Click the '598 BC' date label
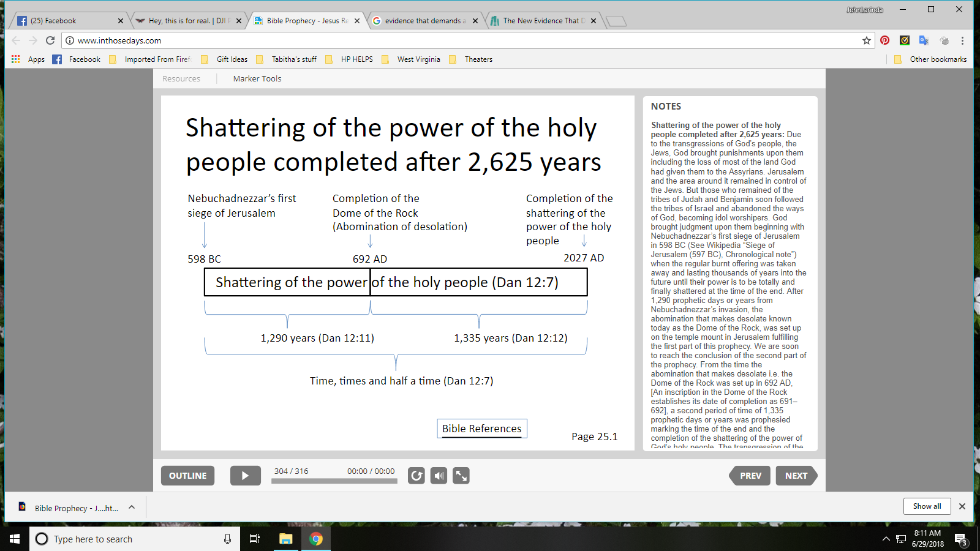The image size is (980, 551). (x=204, y=259)
